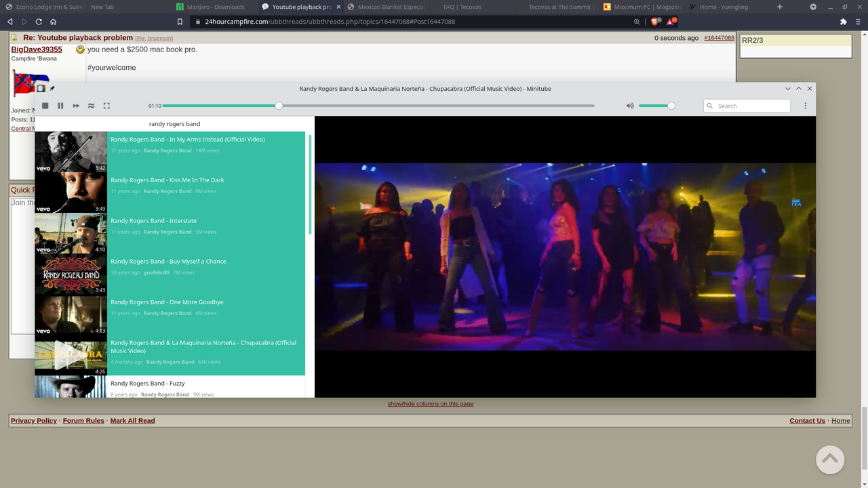Open the browser main menu

point(859,22)
